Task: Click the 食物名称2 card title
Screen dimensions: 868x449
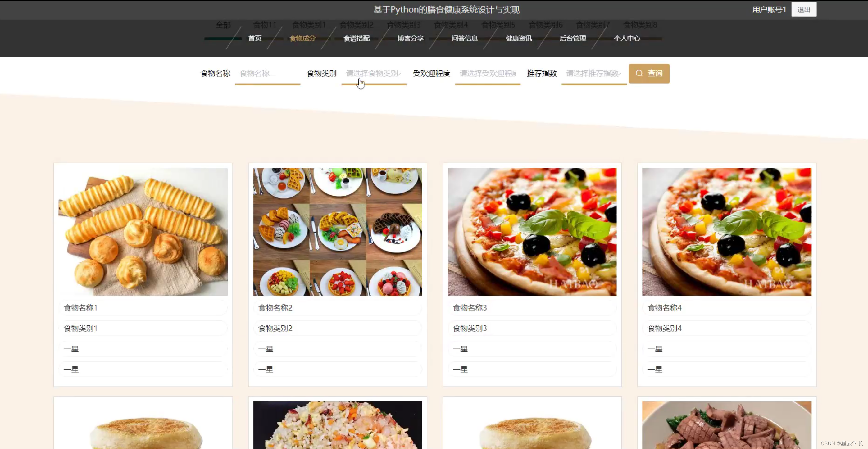Action: [x=275, y=307]
